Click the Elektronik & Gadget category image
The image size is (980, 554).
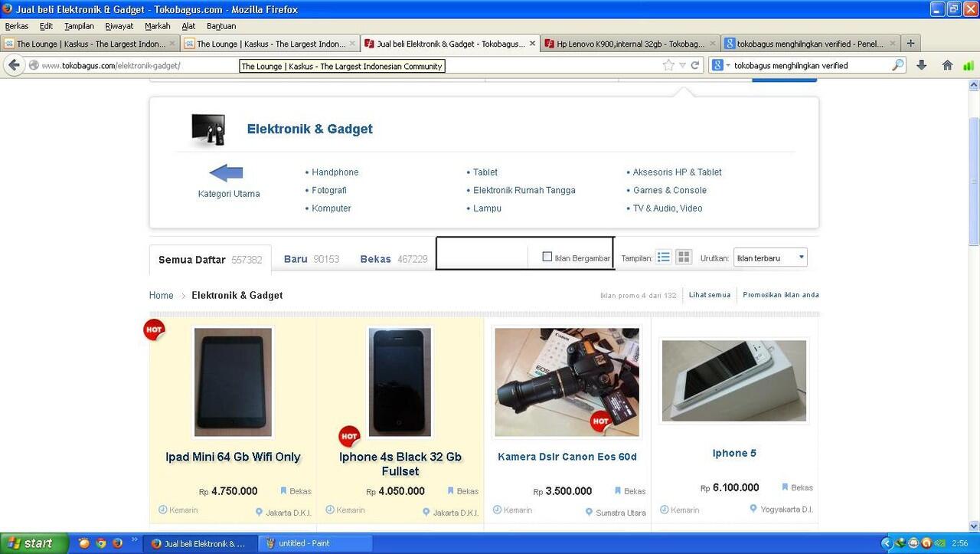208,129
